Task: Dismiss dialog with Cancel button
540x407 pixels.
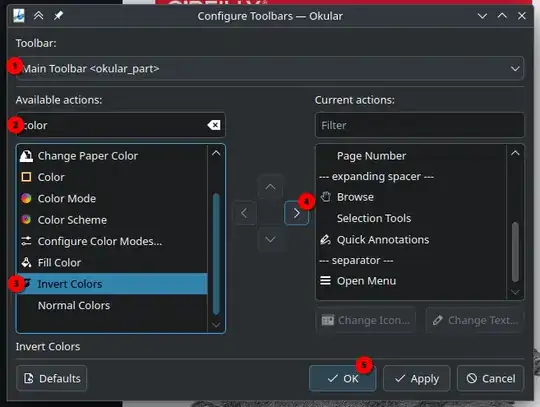Action: click(491, 378)
